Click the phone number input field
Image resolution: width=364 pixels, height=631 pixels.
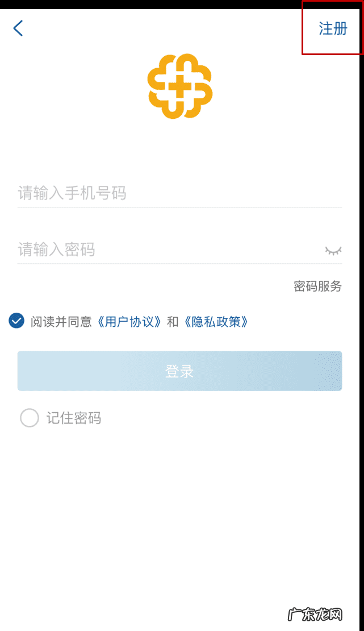point(180,193)
